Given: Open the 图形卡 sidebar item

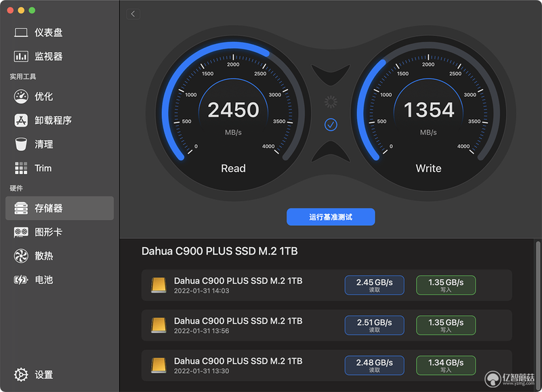Looking at the screenshot, I should point(48,232).
